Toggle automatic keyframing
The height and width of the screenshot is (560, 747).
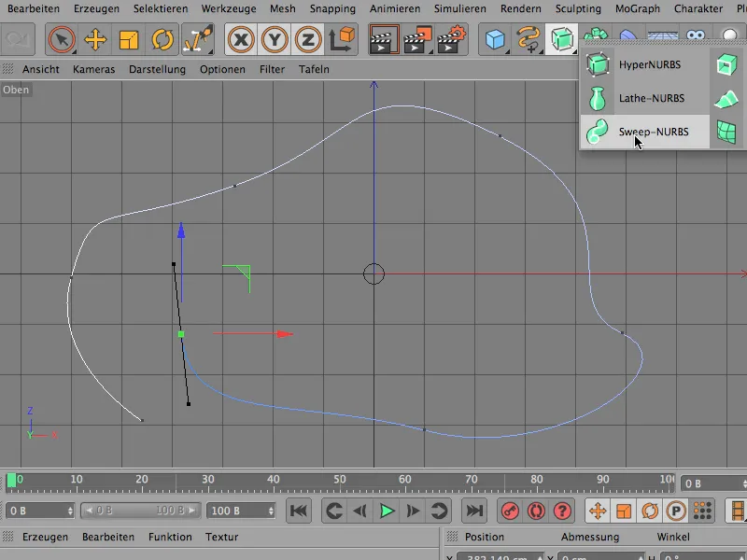click(536, 511)
